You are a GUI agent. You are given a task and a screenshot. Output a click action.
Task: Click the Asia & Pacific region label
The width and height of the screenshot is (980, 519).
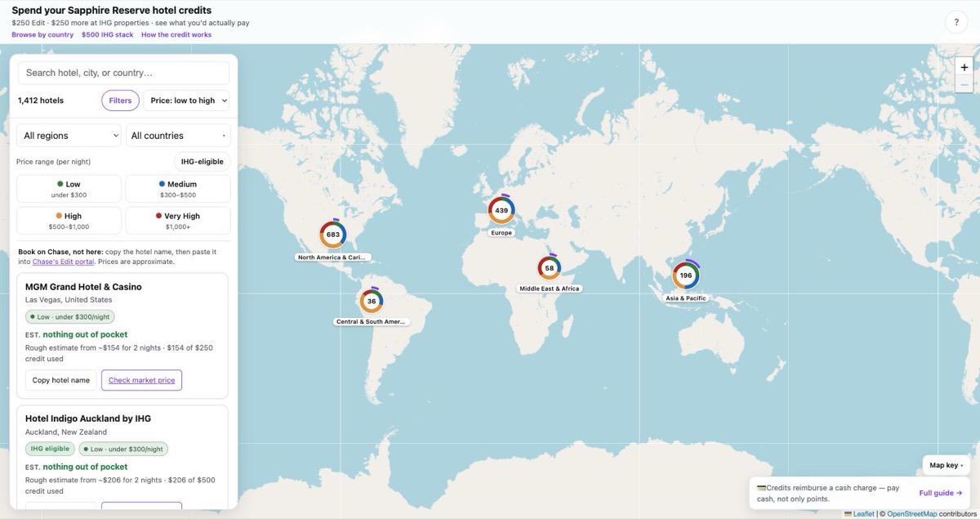click(x=686, y=298)
